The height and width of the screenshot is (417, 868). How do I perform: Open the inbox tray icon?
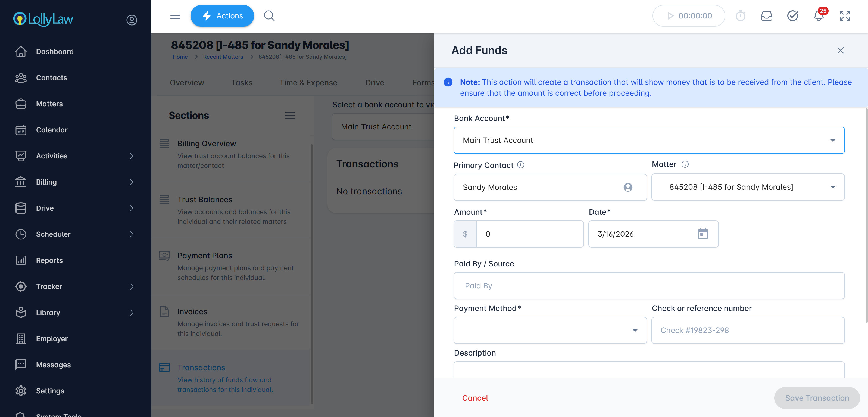[x=766, y=16]
